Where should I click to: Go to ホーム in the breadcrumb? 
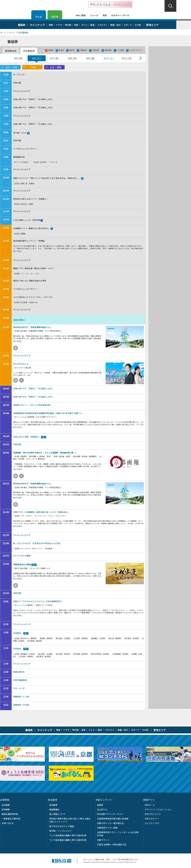coord(3,33)
